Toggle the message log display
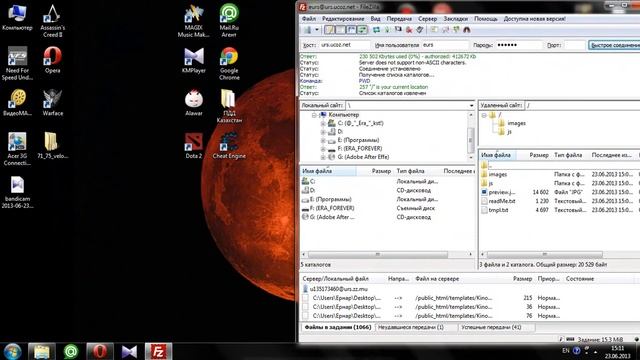The height and width of the screenshot is (360, 640). pyautogui.click(x=329, y=30)
